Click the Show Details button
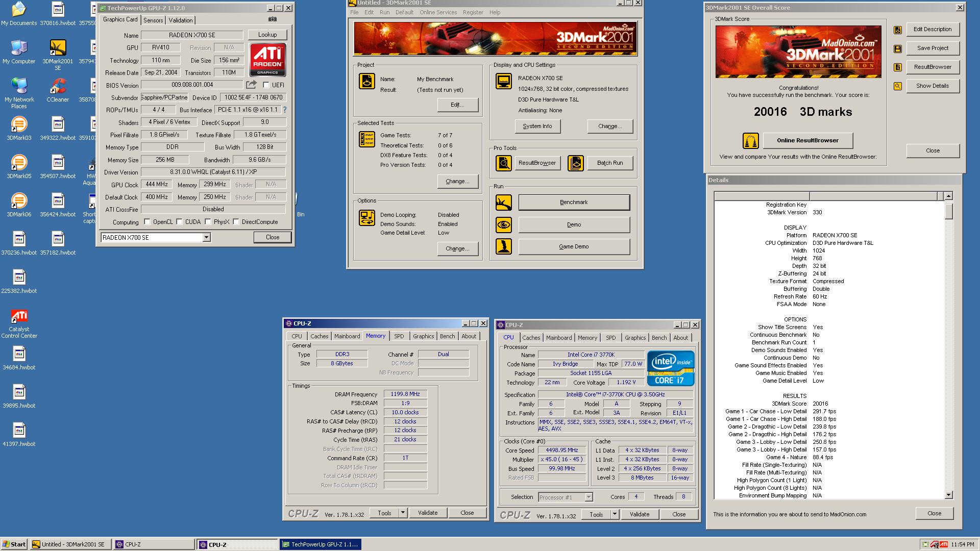The width and height of the screenshot is (980, 551). pyautogui.click(x=933, y=86)
